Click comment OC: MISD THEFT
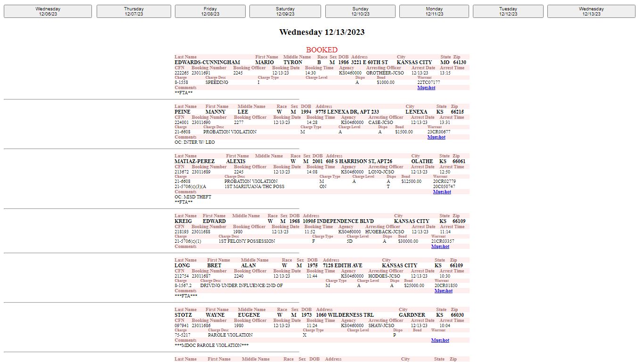 click(193, 197)
